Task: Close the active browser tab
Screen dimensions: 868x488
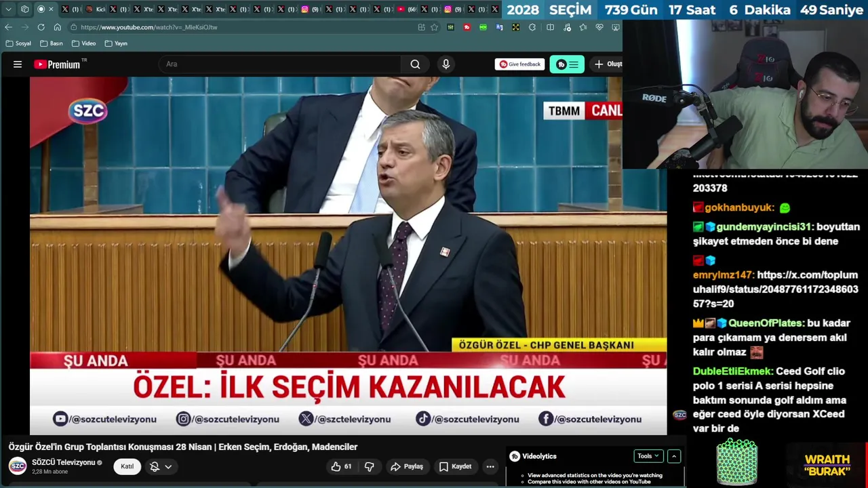Action: 51,9
